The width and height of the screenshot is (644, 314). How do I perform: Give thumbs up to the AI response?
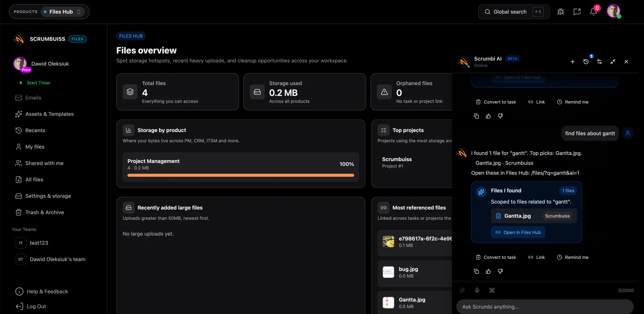point(488,271)
